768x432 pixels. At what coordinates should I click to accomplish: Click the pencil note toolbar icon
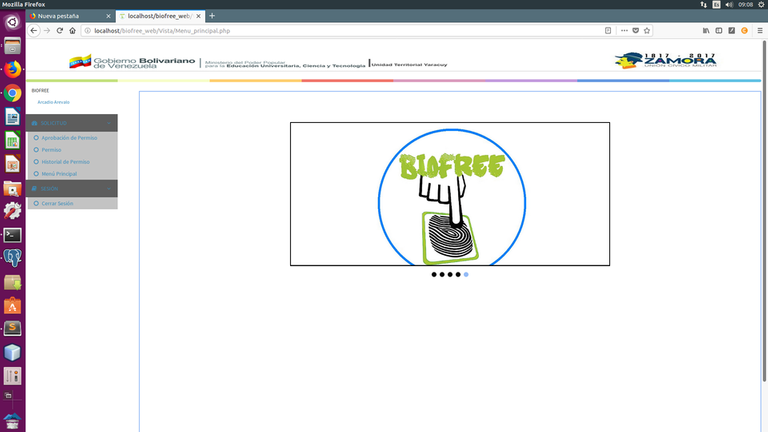[732, 30]
